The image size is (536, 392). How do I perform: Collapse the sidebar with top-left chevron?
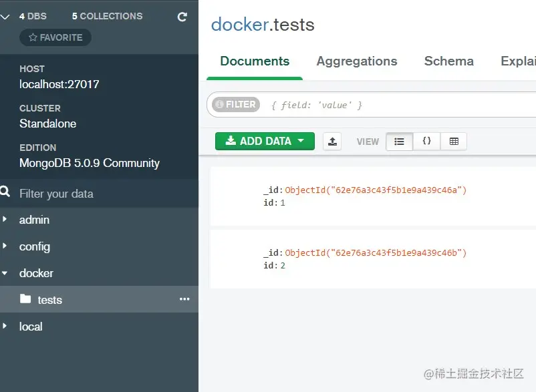pyautogui.click(x=6, y=17)
